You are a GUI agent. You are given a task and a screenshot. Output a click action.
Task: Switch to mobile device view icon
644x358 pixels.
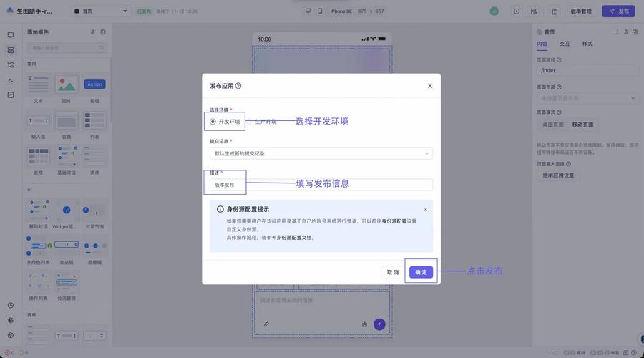pos(320,11)
